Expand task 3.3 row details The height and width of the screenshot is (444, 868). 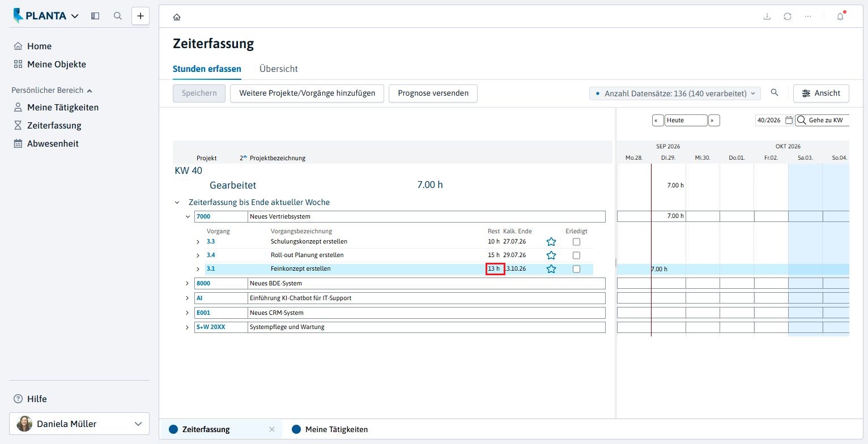click(x=198, y=242)
